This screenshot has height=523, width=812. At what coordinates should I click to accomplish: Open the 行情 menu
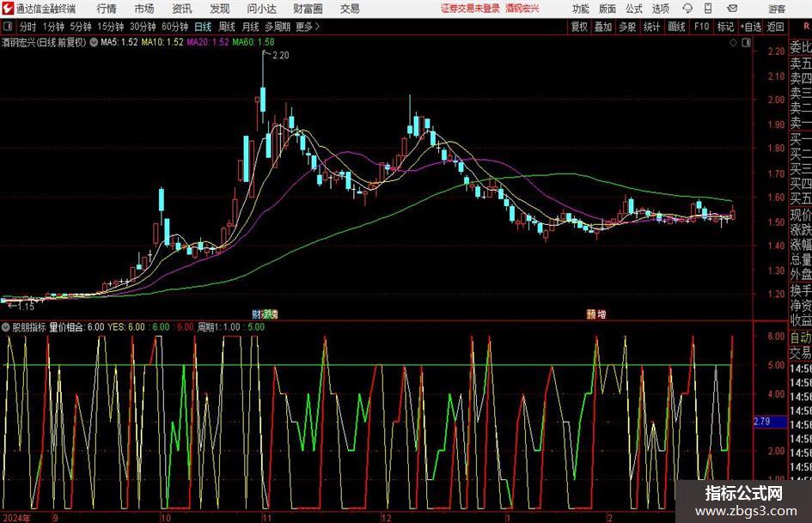point(107,9)
